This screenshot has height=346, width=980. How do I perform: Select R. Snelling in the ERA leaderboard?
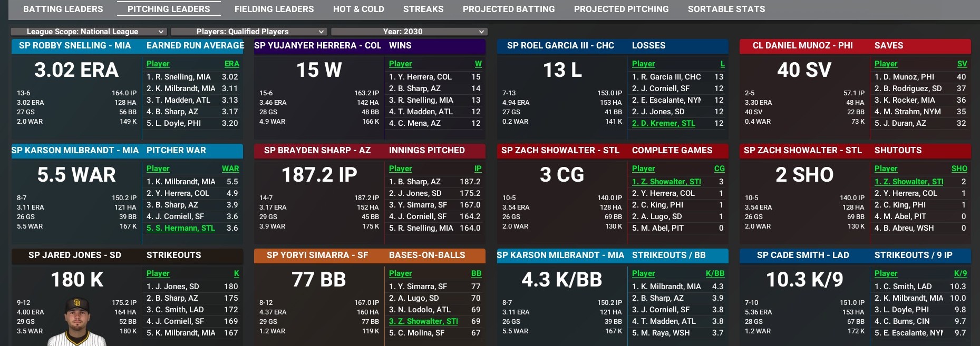179,77
